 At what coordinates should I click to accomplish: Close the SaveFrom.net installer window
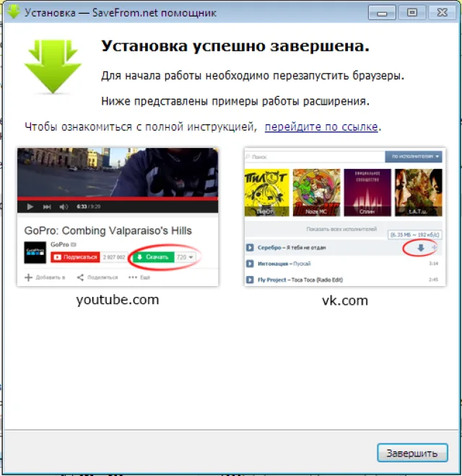(x=443, y=13)
